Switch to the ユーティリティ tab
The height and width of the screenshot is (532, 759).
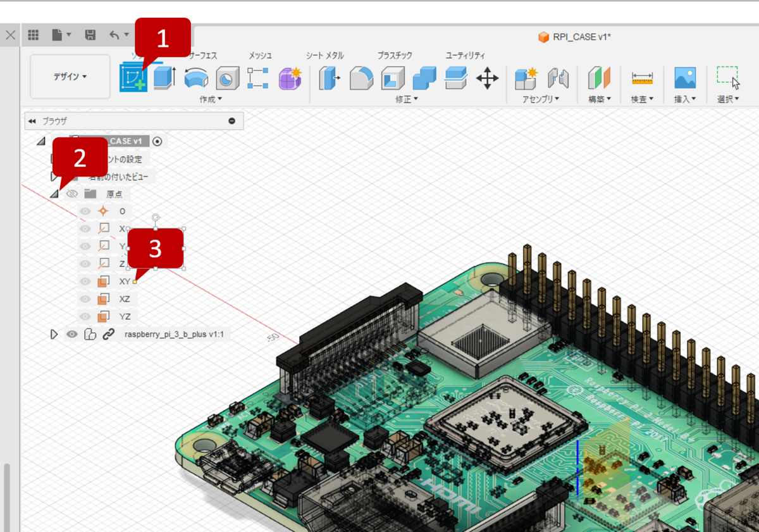[x=465, y=56]
